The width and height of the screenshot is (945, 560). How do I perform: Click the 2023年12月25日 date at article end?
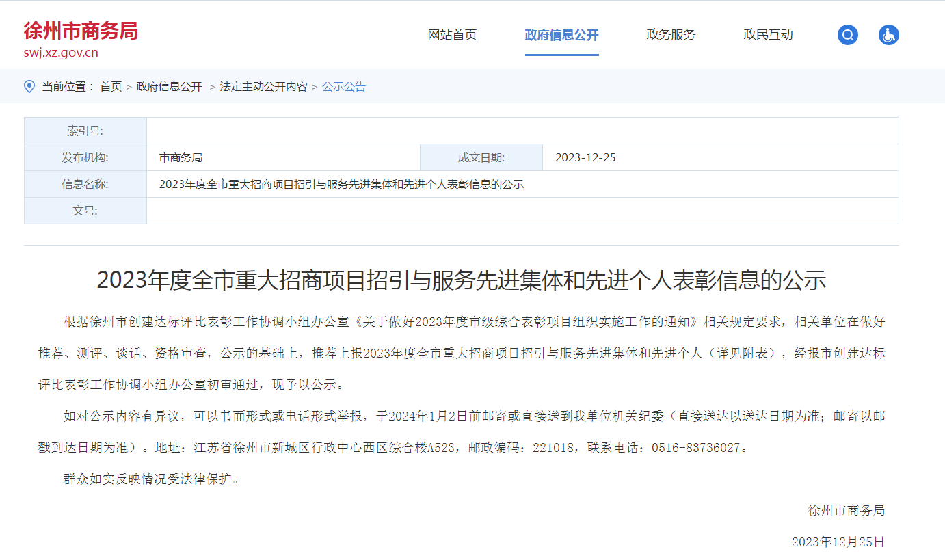click(x=838, y=542)
